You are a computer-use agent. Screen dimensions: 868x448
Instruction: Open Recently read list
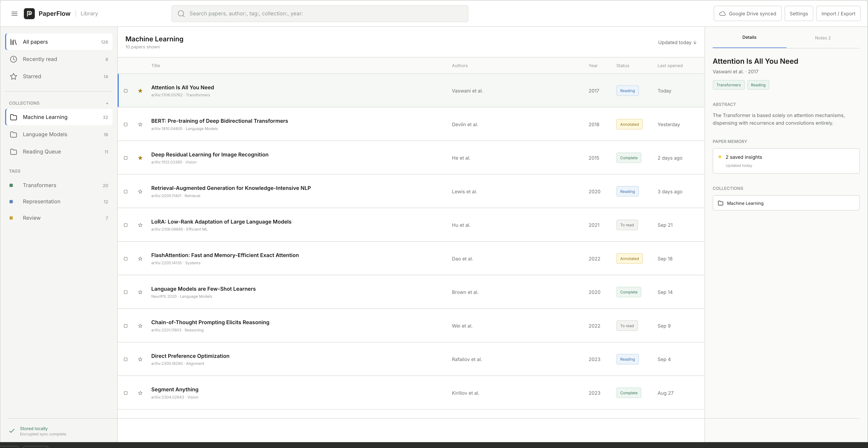(x=59, y=59)
